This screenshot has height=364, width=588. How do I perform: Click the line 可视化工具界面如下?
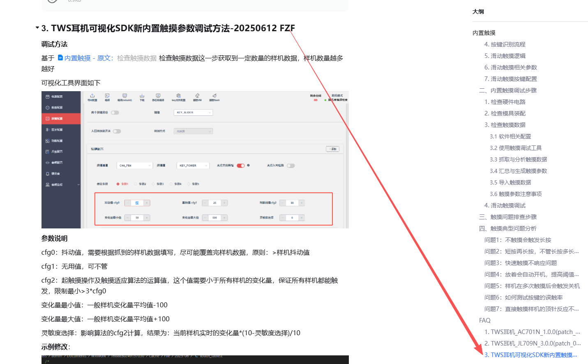pyautogui.click(x=71, y=83)
